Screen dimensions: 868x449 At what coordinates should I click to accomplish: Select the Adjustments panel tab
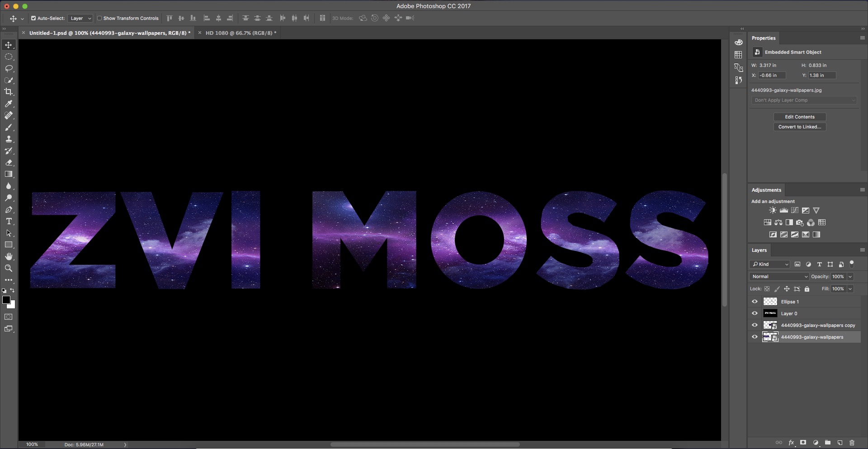tap(766, 190)
